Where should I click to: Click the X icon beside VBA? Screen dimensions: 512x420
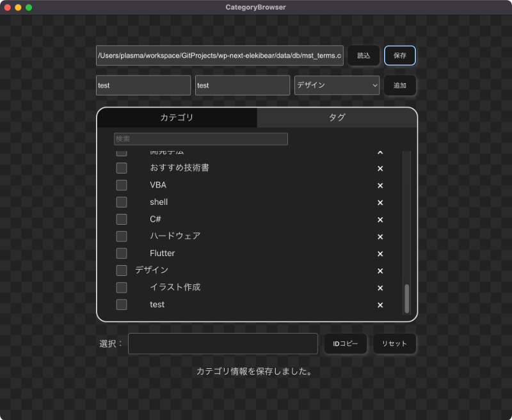click(x=380, y=186)
